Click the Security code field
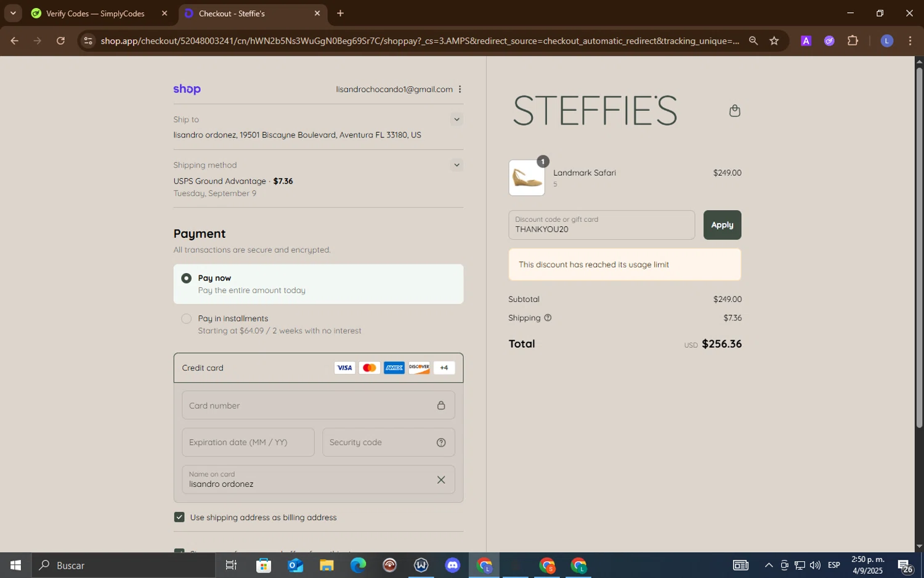The width and height of the screenshot is (924, 578). click(389, 442)
